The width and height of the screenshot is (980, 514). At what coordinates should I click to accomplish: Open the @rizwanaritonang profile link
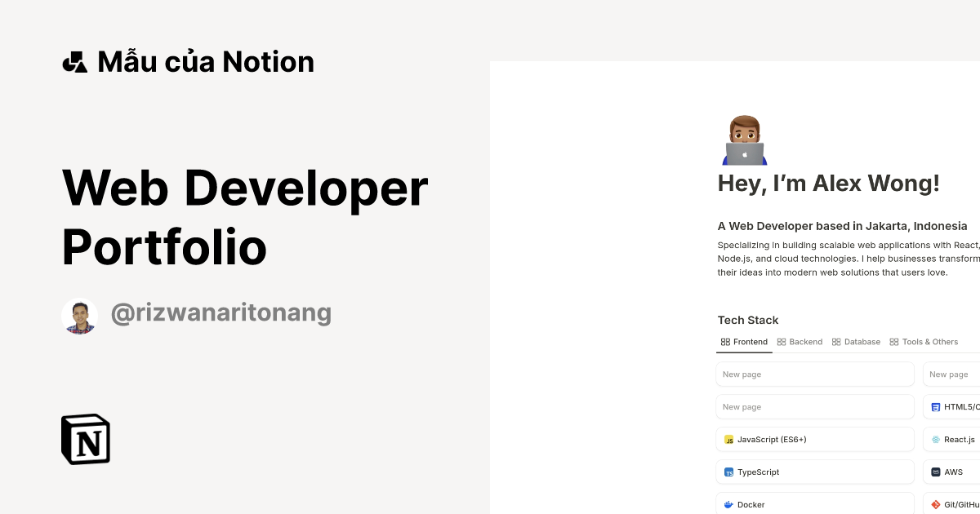tap(221, 312)
